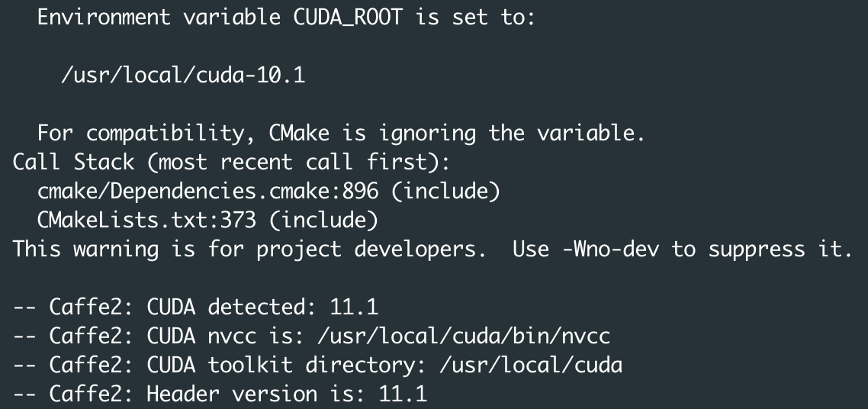Click the CUDA_ROOT variable name
The width and height of the screenshot is (868, 409).
tap(348, 18)
